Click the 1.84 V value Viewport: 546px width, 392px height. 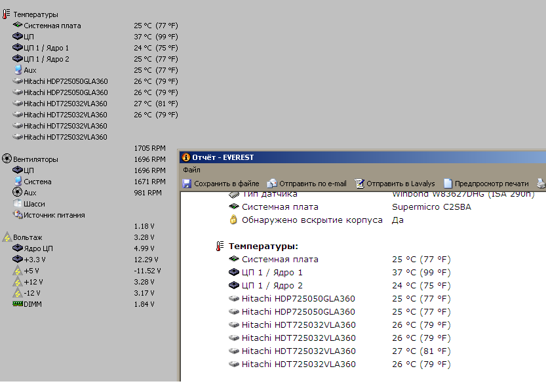pos(144,304)
